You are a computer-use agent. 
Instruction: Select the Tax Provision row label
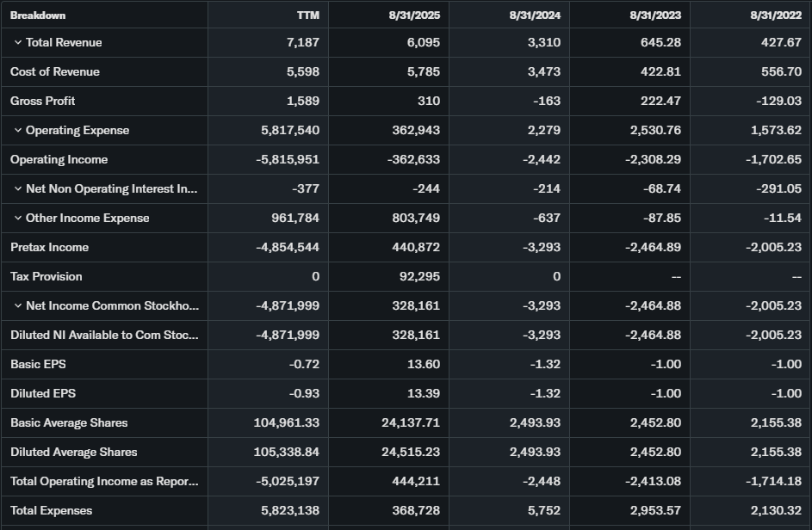[x=46, y=277]
